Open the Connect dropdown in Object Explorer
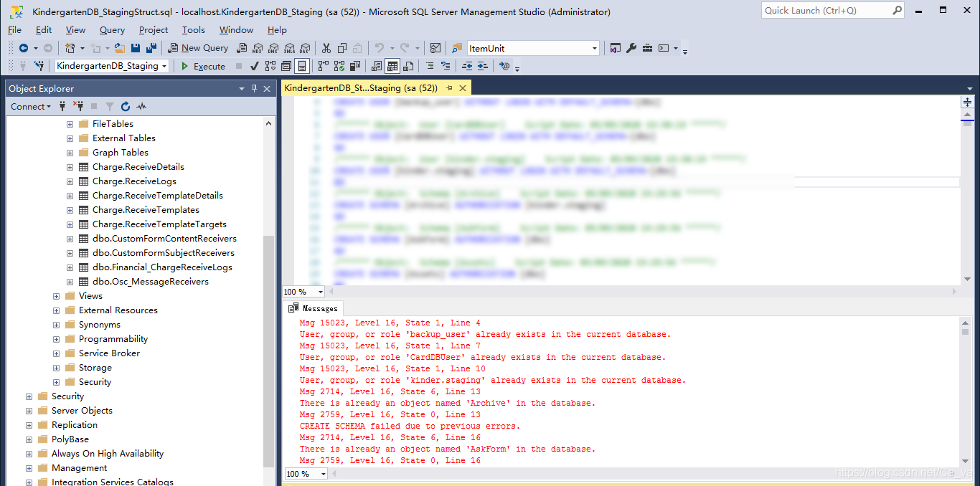Viewport: 980px width, 486px height. click(x=30, y=106)
